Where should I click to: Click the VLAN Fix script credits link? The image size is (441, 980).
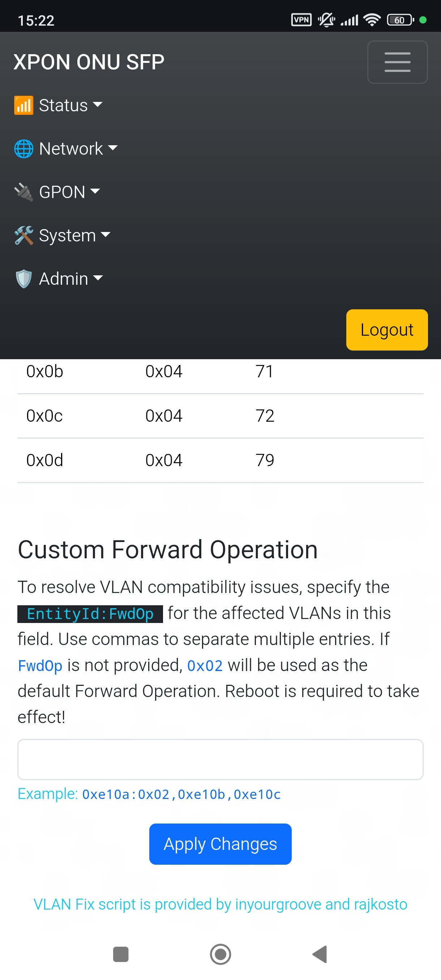click(x=220, y=904)
